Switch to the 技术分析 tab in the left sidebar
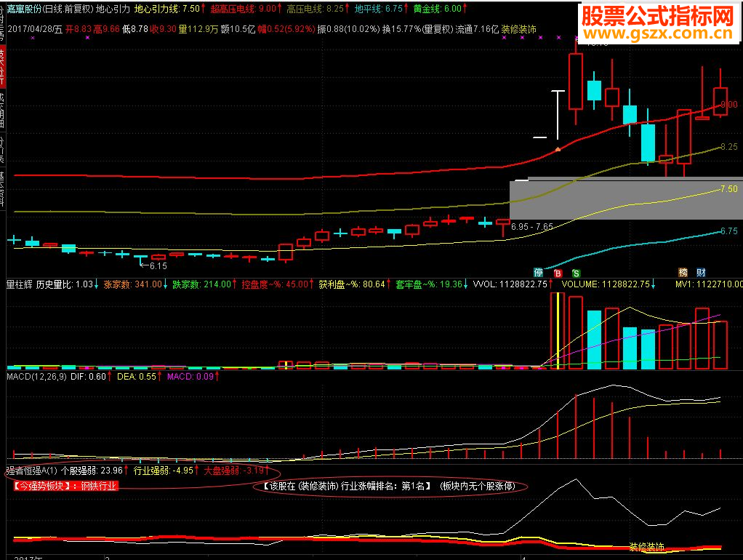This screenshot has width=743, height=560. tap(2, 68)
